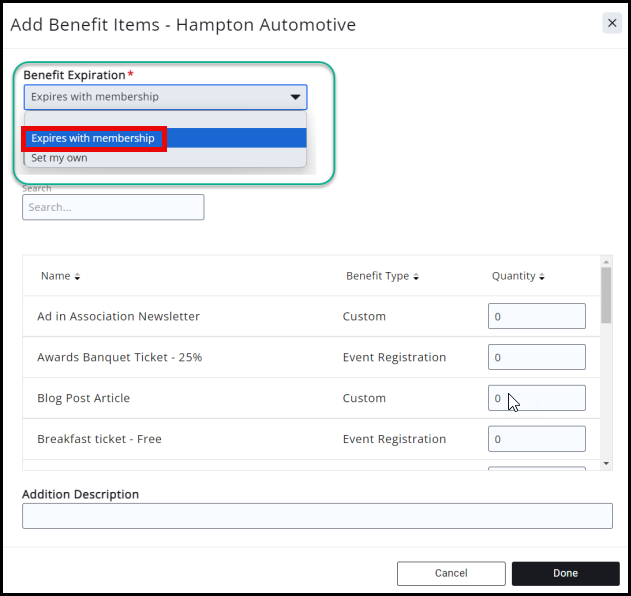Viewport: 631px width, 596px height.
Task: Sort the table by Name column
Action: 60,276
